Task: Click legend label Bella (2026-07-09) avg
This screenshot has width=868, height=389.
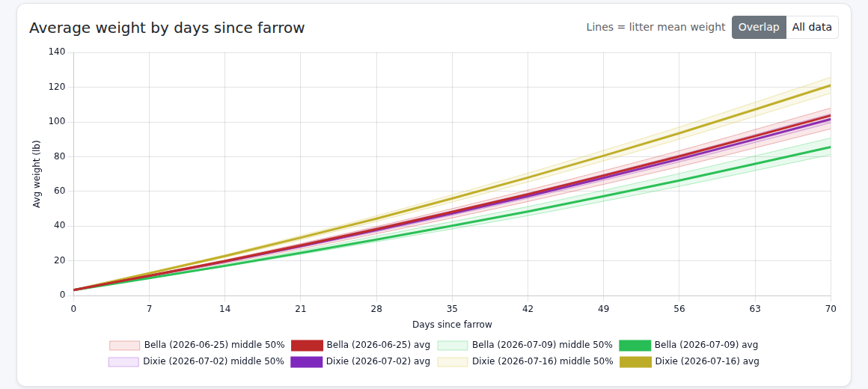Action: 706,345
